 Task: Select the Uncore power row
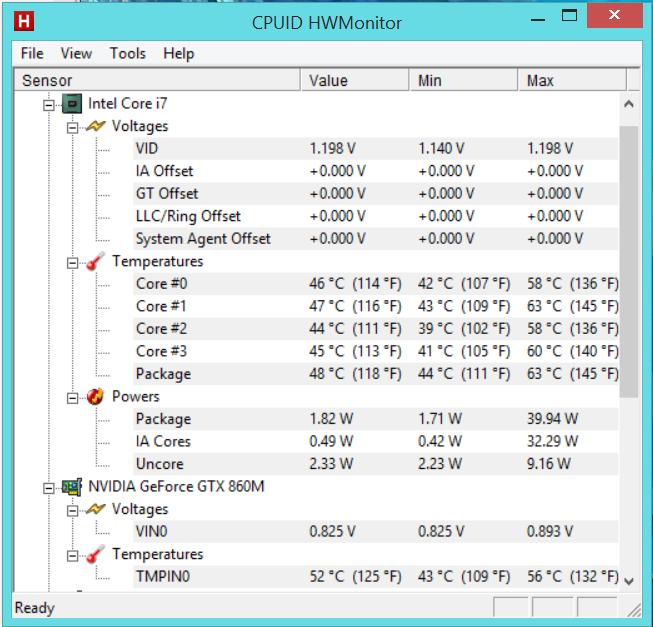(376, 464)
